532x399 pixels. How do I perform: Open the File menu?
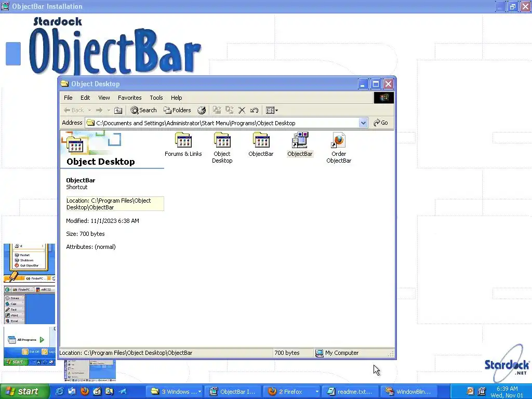pyautogui.click(x=68, y=98)
